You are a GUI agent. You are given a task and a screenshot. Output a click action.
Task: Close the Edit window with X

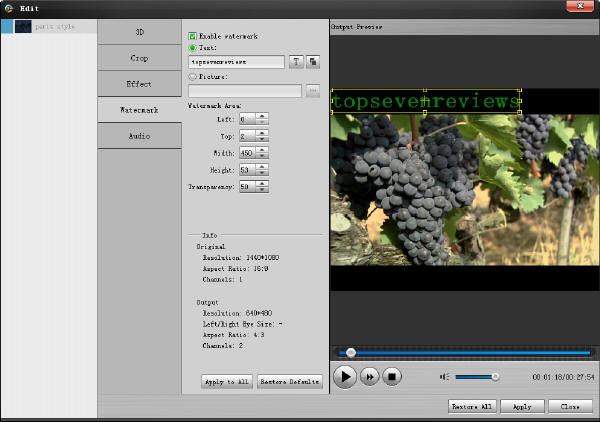(x=580, y=6)
